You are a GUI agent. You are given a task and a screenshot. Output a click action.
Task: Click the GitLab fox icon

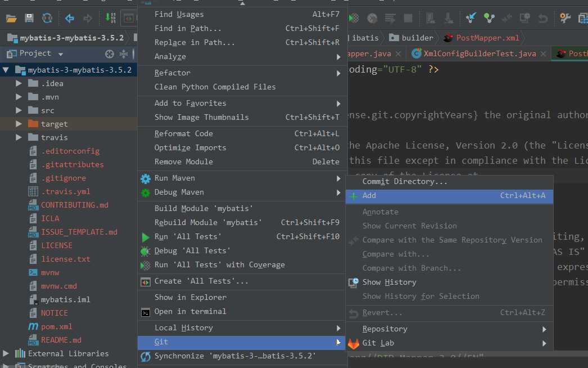(353, 343)
